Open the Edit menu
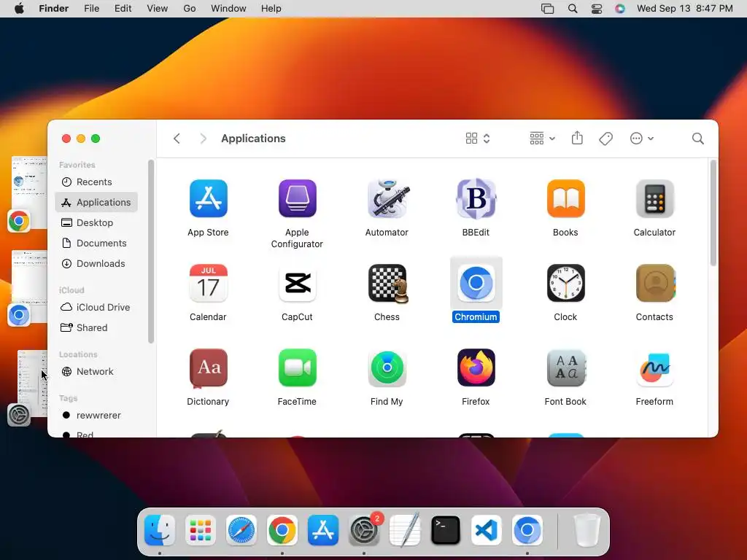The height and width of the screenshot is (560, 747). pos(123,9)
